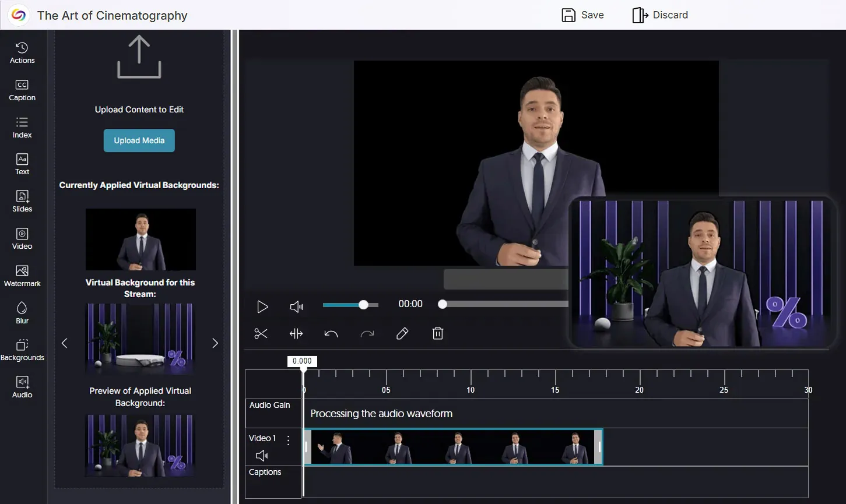The width and height of the screenshot is (846, 504).
Task: Click the pencil edit icon
Action: [x=402, y=333]
